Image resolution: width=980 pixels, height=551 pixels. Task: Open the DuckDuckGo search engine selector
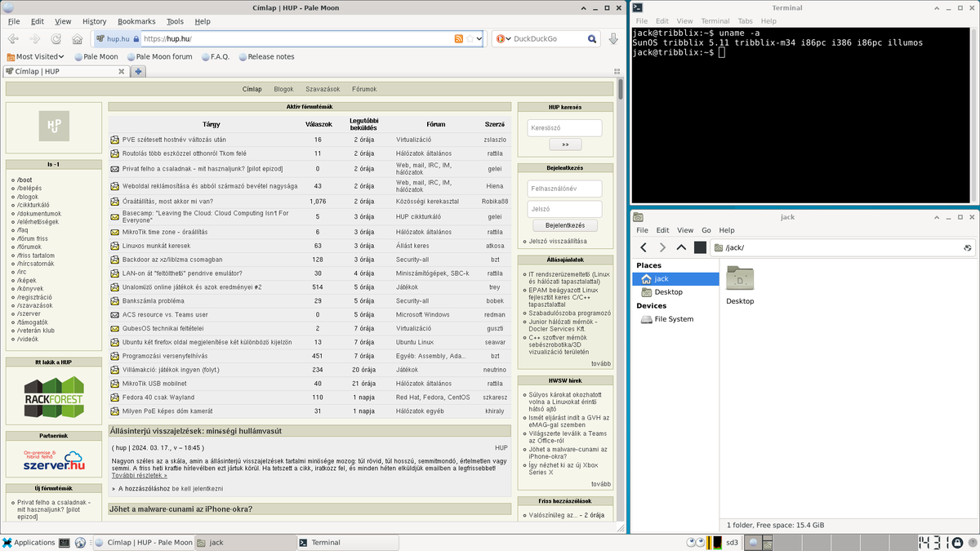point(503,38)
